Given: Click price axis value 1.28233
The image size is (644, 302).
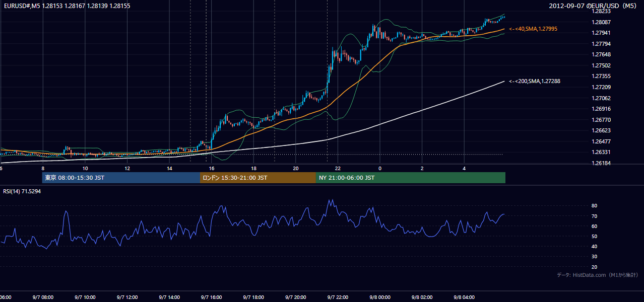Looking at the screenshot, I should click(x=602, y=11).
